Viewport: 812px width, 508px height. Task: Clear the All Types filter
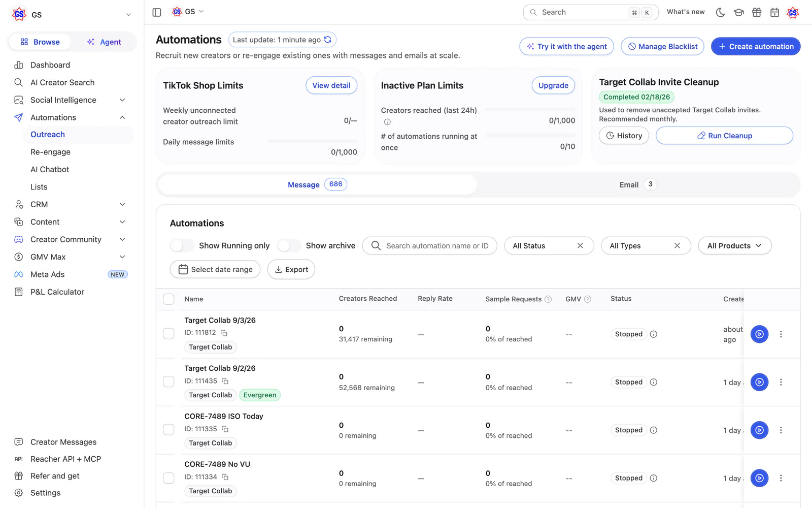677,246
